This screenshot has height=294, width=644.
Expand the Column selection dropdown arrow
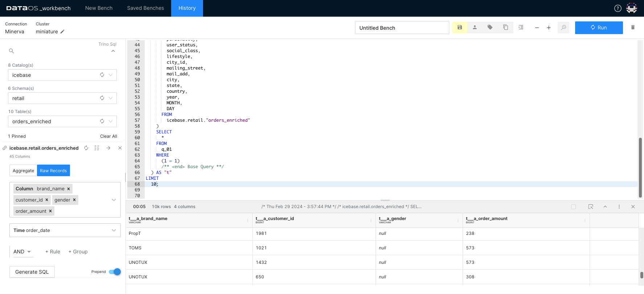pyautogui.click(x=114, y=200)
